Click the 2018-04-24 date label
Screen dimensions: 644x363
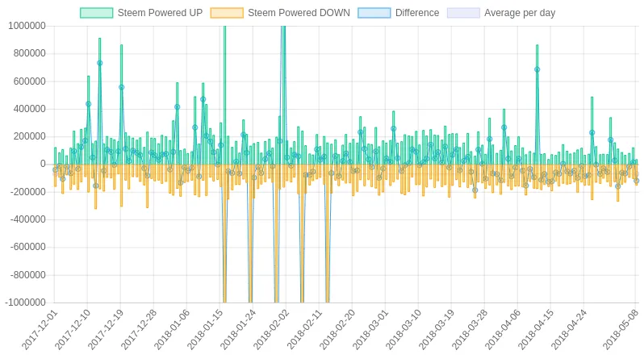coord(569,330)
